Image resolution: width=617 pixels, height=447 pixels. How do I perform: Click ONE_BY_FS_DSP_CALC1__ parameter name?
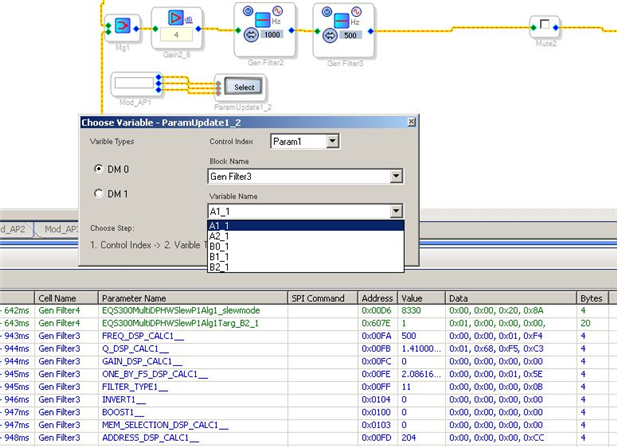[155, 374]
